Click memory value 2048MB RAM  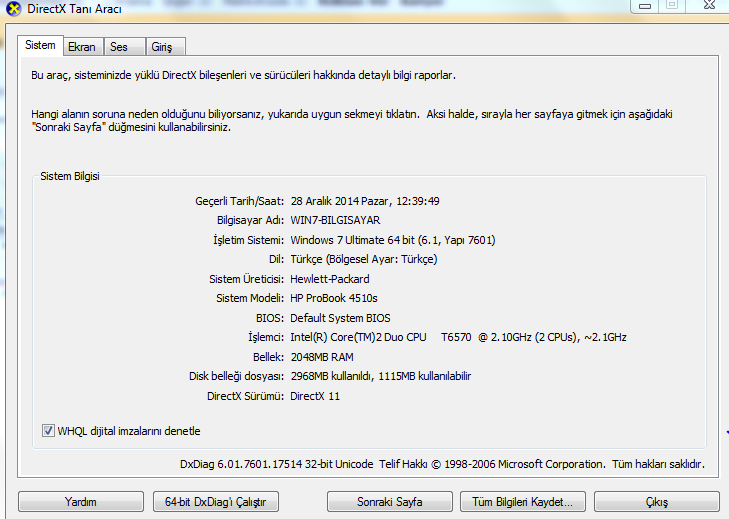(322, 357)
